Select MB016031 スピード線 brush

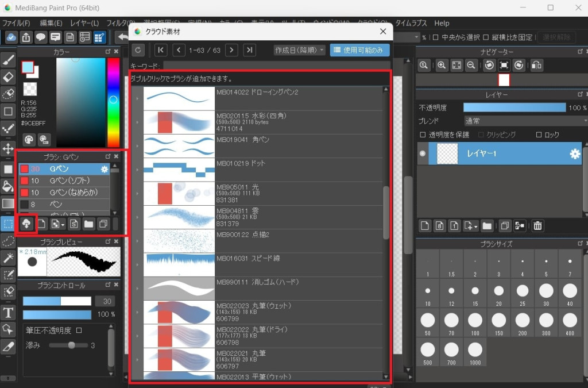(263, 265)
